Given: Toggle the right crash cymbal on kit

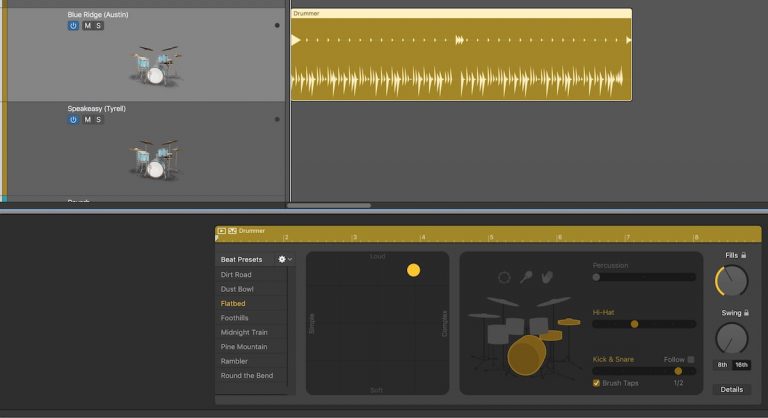Looking at the screenshot, I should [554, 301].
